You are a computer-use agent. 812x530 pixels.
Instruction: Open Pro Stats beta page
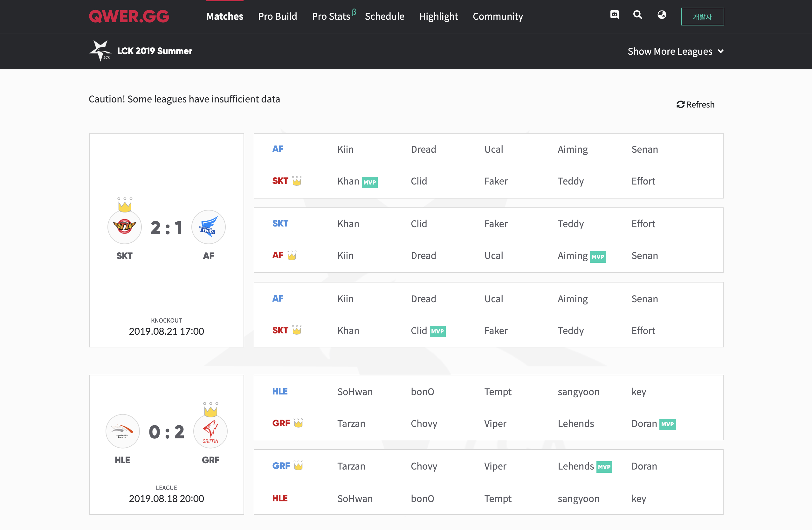pos(331,16)
